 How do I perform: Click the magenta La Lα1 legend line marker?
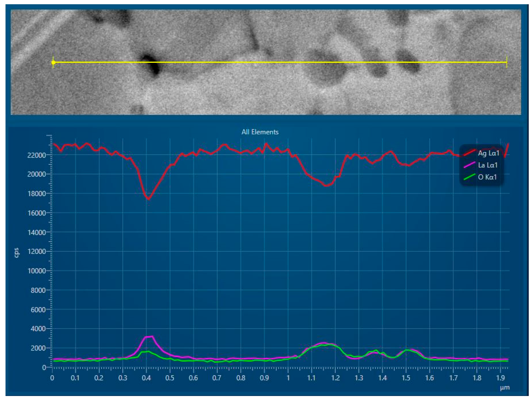[x=469, y=165]
